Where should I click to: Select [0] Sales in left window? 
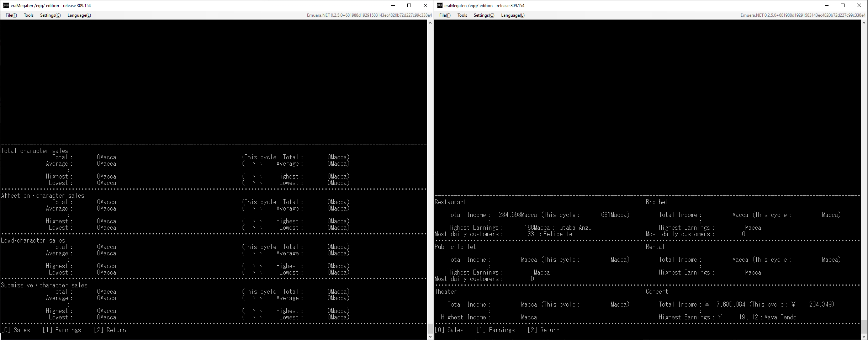point(16,330)
